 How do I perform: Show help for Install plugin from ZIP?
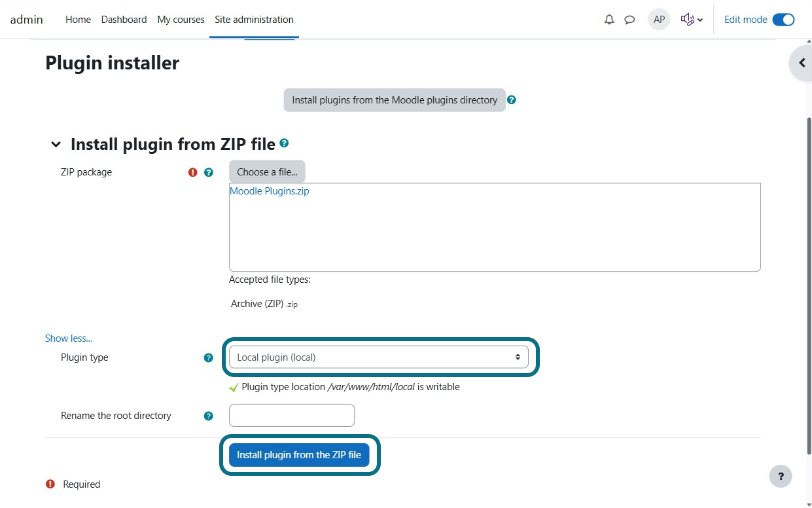284,143
